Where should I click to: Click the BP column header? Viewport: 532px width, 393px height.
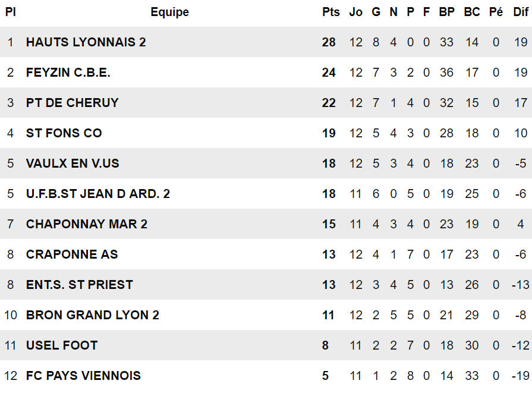tap(446, 12)
